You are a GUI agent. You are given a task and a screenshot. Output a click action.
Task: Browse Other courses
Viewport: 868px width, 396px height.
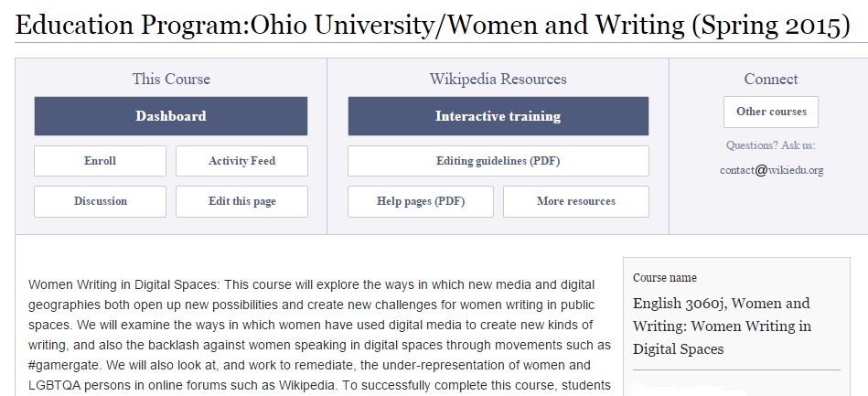click(771, 112)
